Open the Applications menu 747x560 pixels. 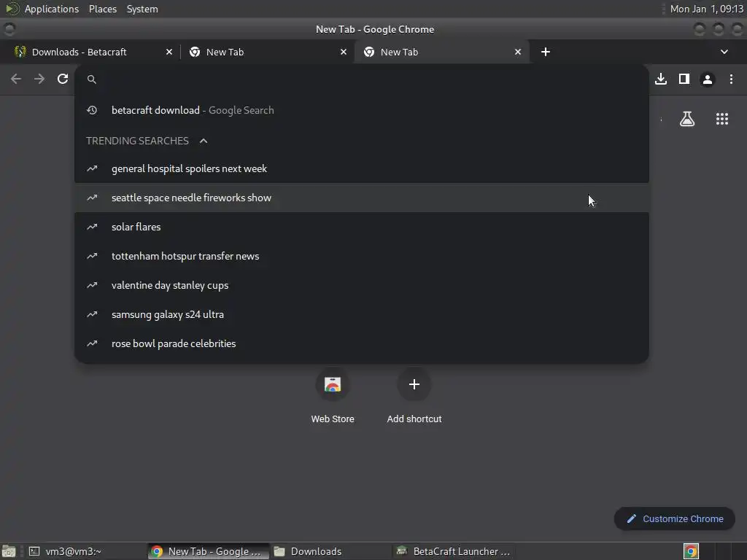click(52, 9)
